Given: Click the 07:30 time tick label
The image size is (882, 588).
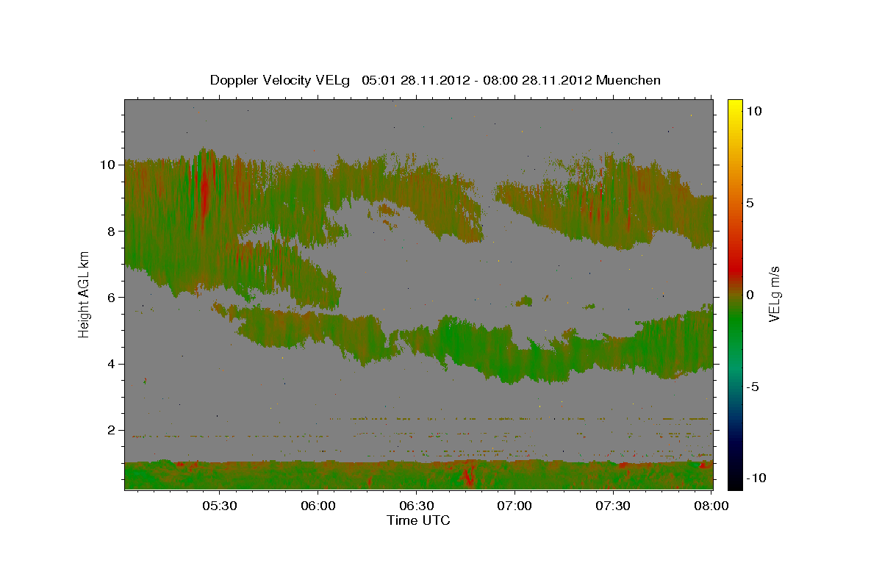Looking at the screenshot, I should coord(612,506).
